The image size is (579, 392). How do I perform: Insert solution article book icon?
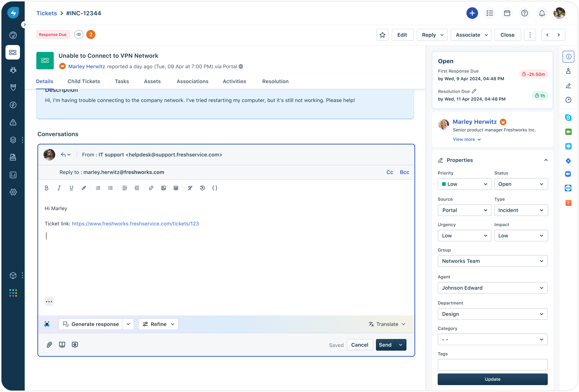[62, 345]
